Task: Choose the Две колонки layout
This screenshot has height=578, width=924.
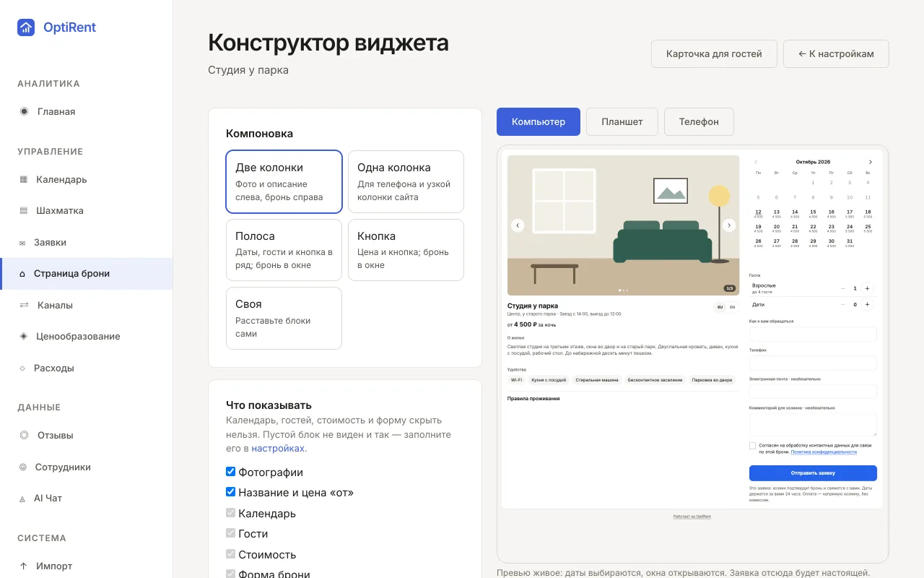Action: pyautogui.click(x=284, y=181)
